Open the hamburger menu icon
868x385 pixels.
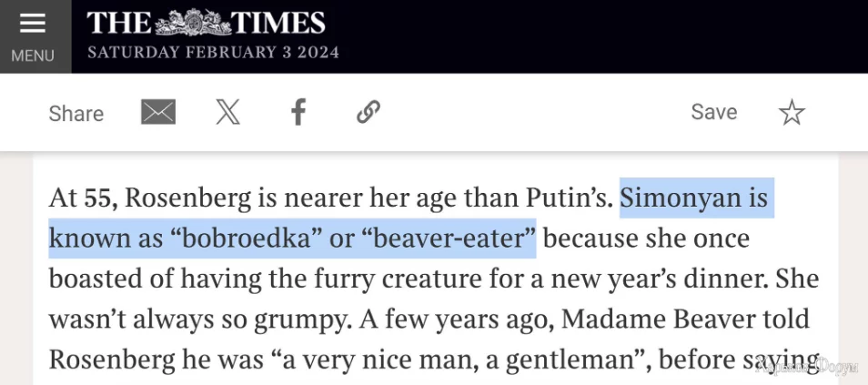[x=33, y=25]
